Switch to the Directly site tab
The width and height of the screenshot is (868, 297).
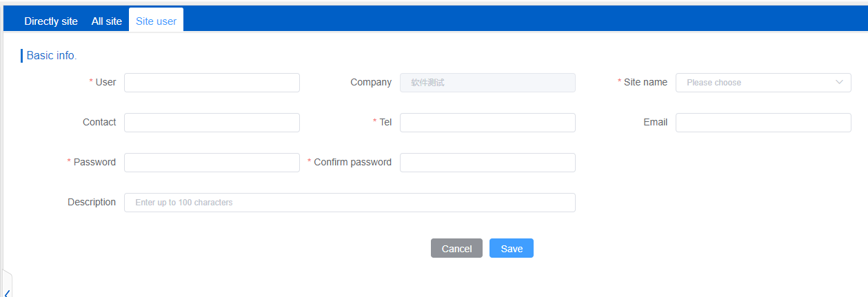pyautogui.click(x=51, y=21)
